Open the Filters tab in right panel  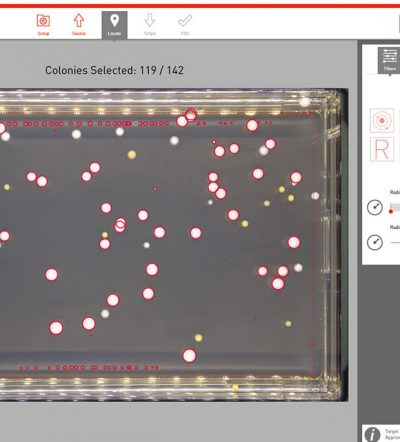(x=389, y=60)
